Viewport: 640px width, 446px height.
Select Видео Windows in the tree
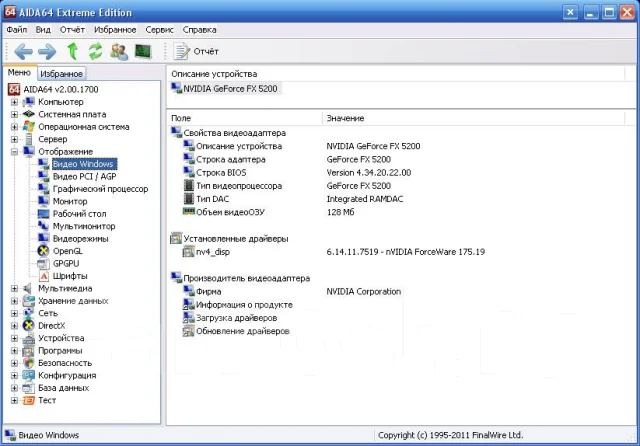click(83, 164)
